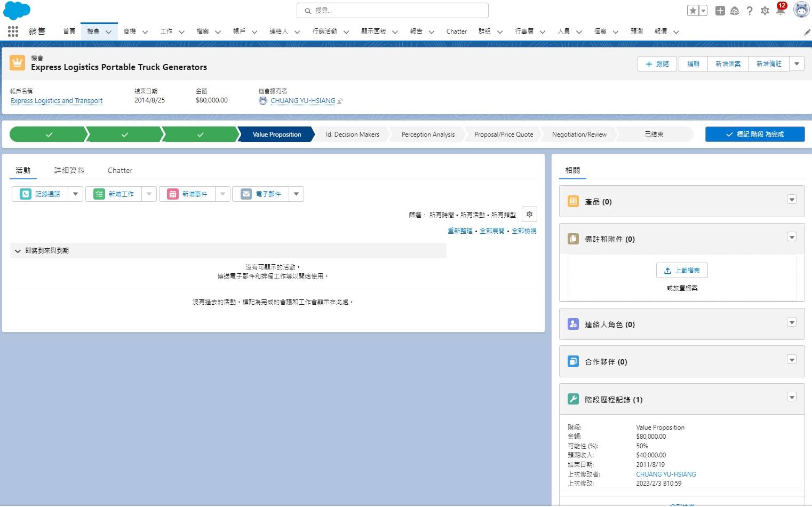
Task: Open the help question mark icon
Action: coord(750,11)
